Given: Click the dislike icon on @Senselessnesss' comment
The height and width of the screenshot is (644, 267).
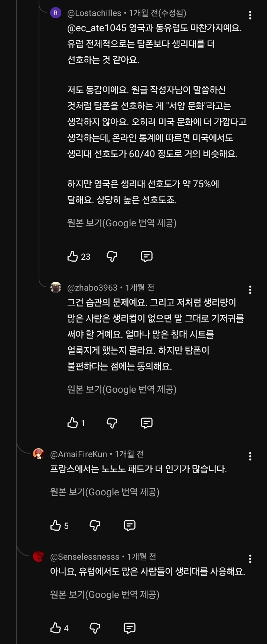Looking at the screenshot, I should [94, 628].
